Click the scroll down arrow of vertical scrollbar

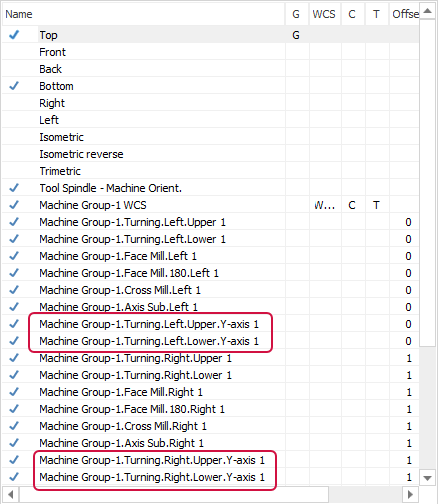[x=427, y=478]
